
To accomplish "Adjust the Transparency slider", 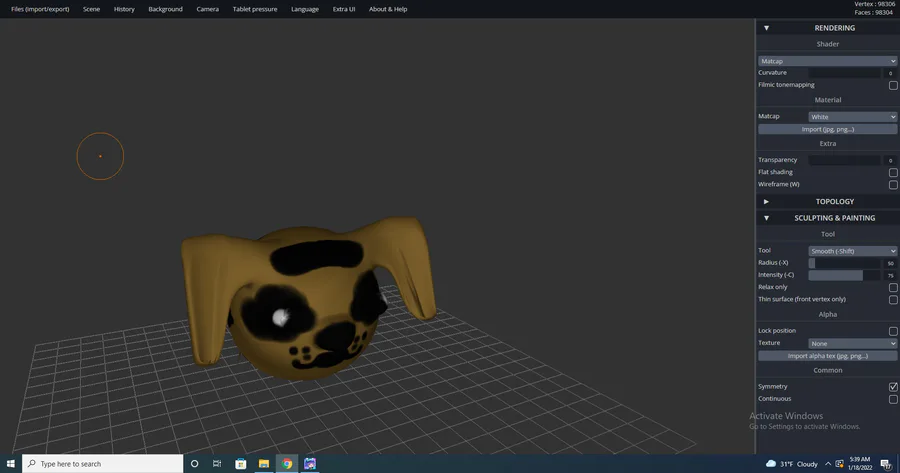I will tap(844, 160).
